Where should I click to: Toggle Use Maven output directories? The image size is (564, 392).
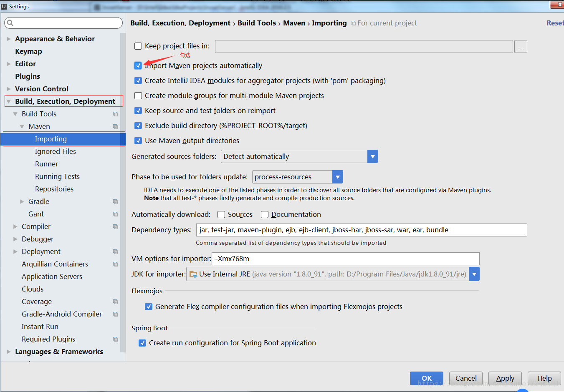(x=138, y=141)
